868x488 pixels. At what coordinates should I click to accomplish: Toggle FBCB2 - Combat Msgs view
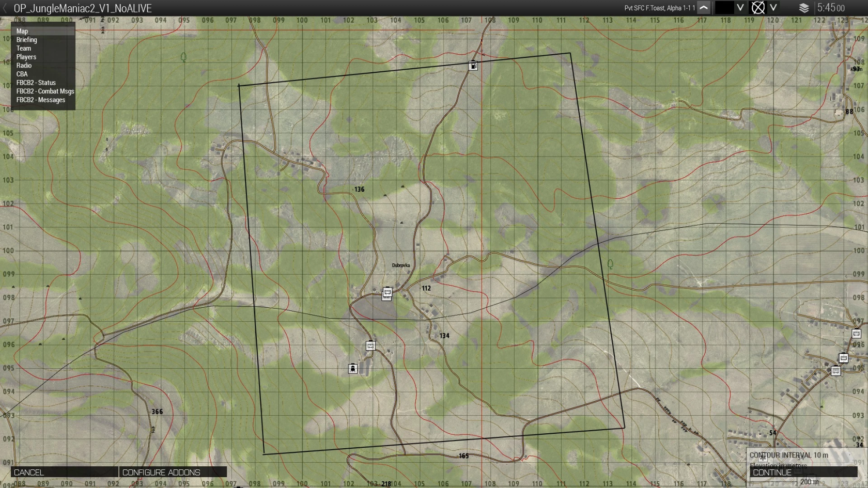45,91
